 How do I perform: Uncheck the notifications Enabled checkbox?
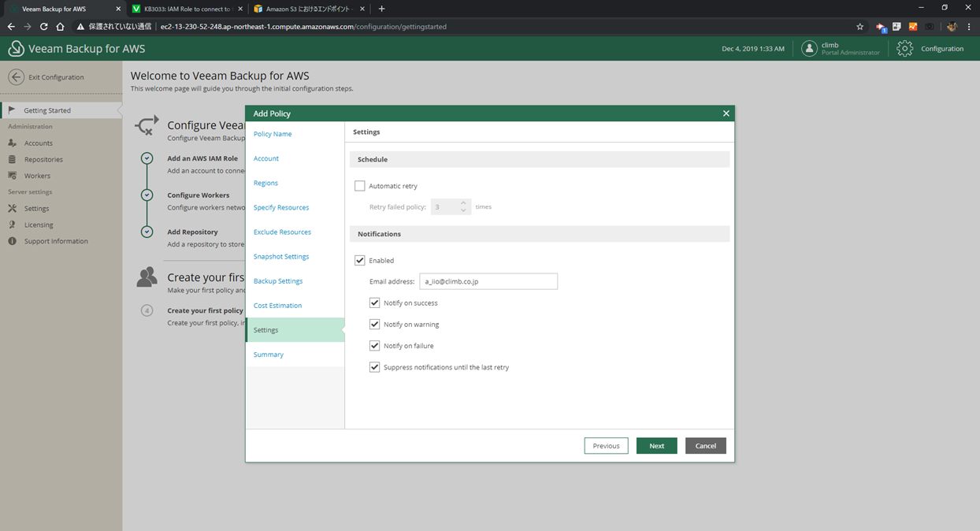[360, 261]
